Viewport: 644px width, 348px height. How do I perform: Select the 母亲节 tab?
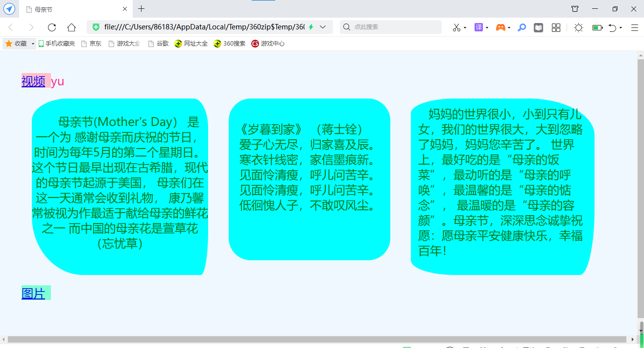pyautogui.click(x=73, y=9)
